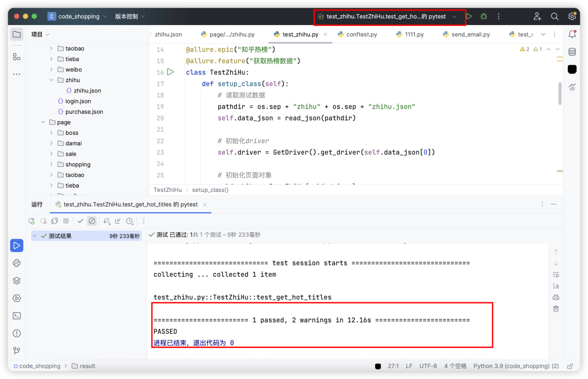Image resolution: width=588 pixels, height=379 pixels.
Task: Open the Database tool window
Action: point(572,52)
